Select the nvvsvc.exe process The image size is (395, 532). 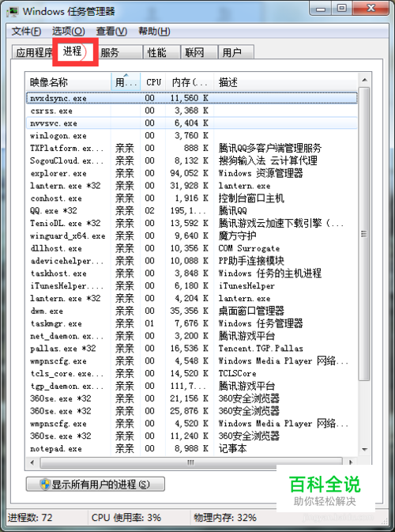point(191,123)
